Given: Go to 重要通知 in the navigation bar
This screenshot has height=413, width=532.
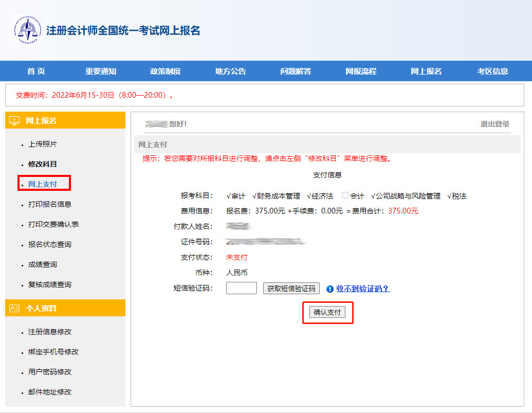Looking at the screenshot, I should tap(101, 71).
